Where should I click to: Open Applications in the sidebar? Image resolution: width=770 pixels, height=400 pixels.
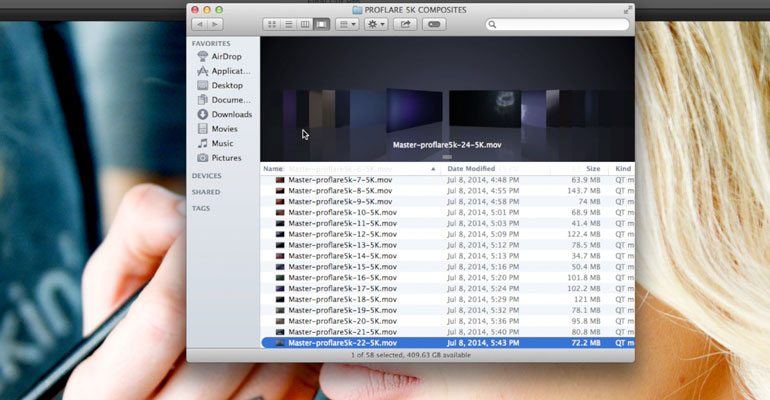pos(223,71)
